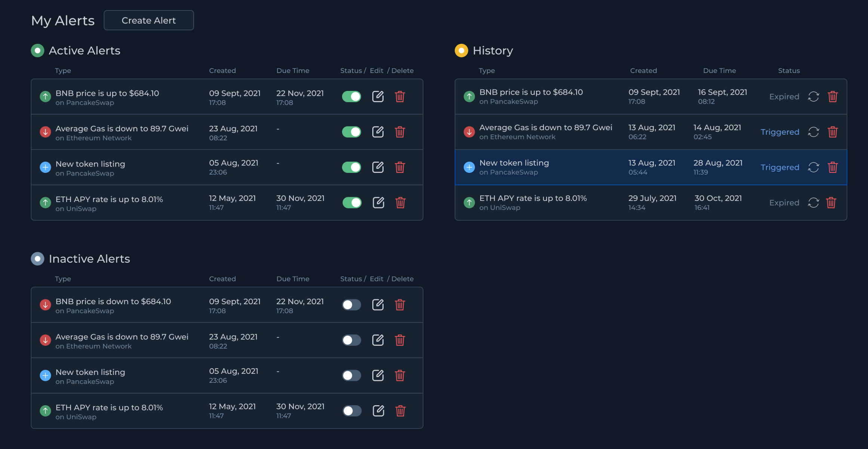
Task: Turn off the active Average Gas alert toggle
Action: pyautogui.click(x=351, y=132)
